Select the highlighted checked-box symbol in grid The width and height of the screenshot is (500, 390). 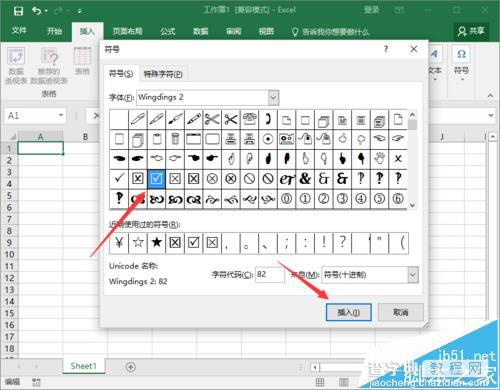pos(156,179)
